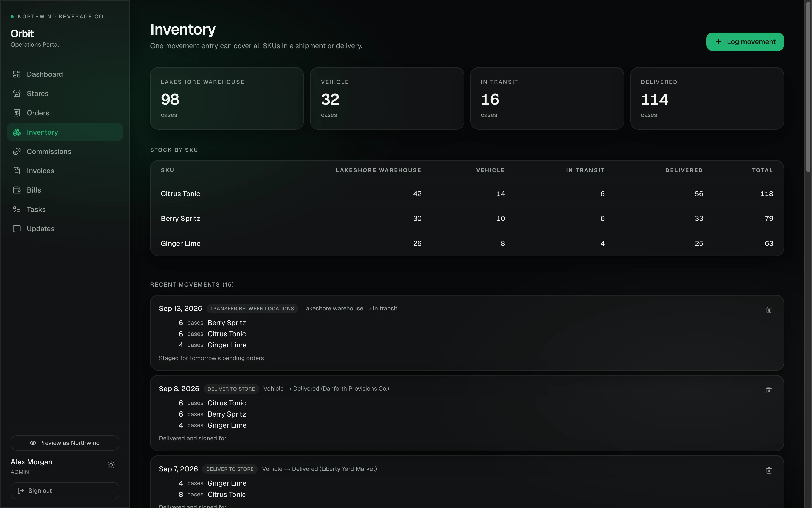Select the Delivered 114 cases card

click(707, 98)
